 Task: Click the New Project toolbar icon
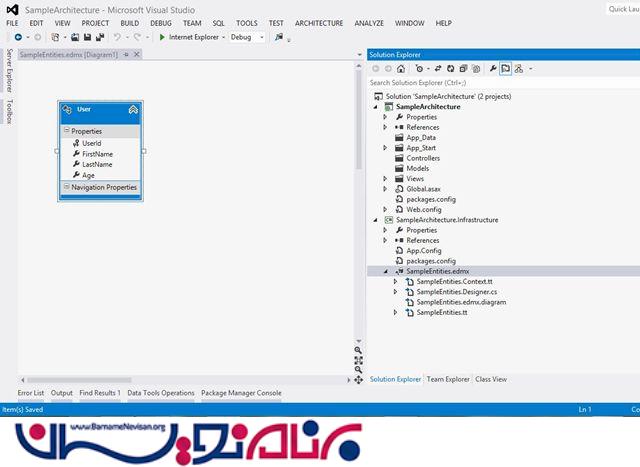pyautogui.click(x=55, y=37)
